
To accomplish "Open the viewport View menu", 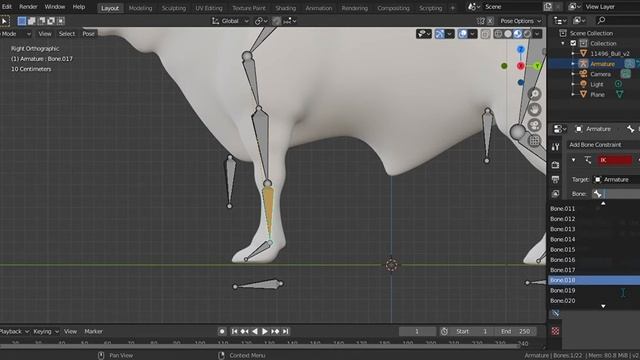I will pos(45,34).
